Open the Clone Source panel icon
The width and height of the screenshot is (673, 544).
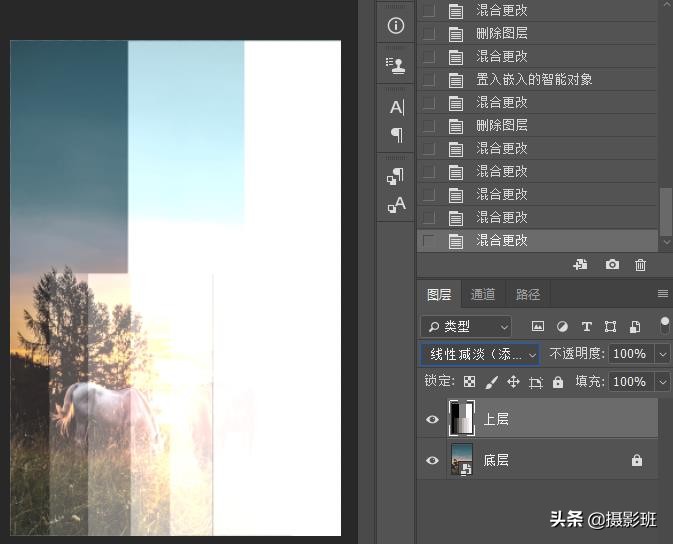(395, 65)
